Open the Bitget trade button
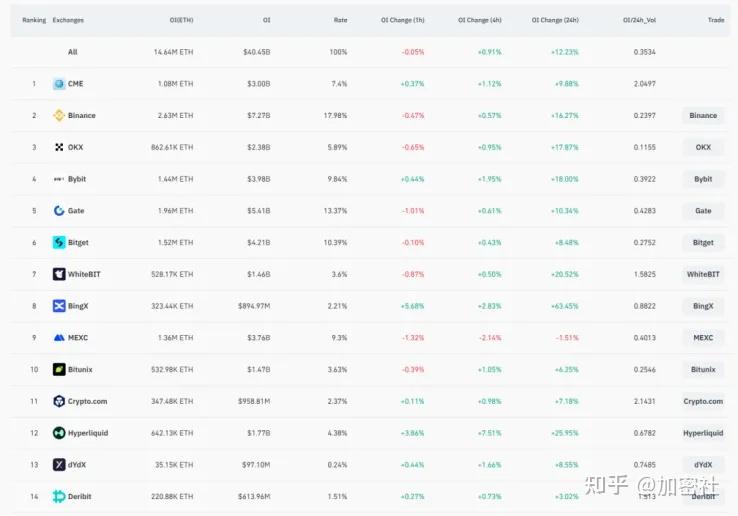Viewport: 738px width, 516px height. pyautogui.click(x=703, y=242)
